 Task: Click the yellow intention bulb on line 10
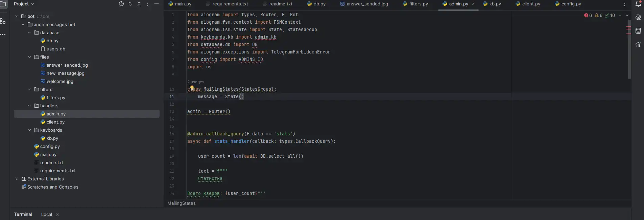[x=192, y=88]
